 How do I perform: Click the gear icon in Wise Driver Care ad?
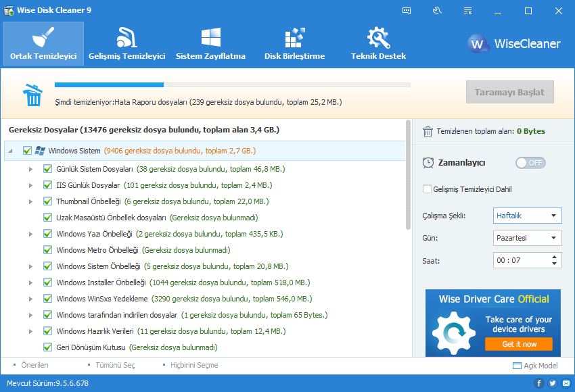point(454,333)
